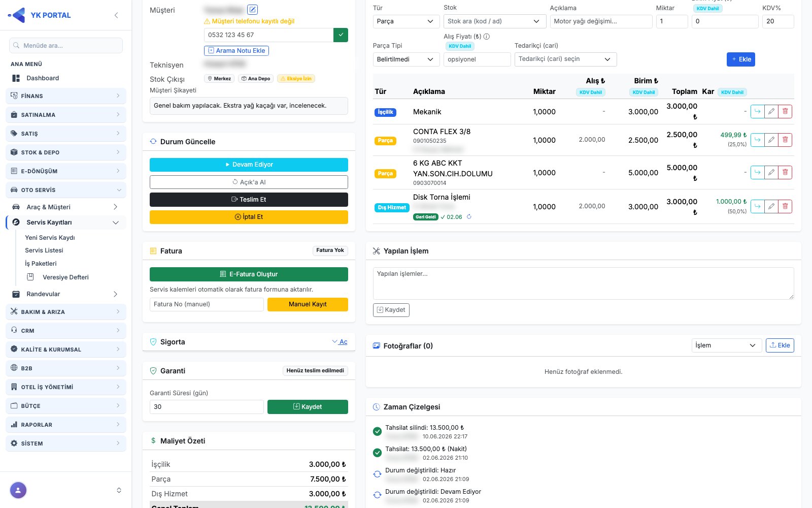This screenshot has height=508, width=812.
Task: Edit the 6 KG ABC KKT row
Action: [x=771, y=173]
